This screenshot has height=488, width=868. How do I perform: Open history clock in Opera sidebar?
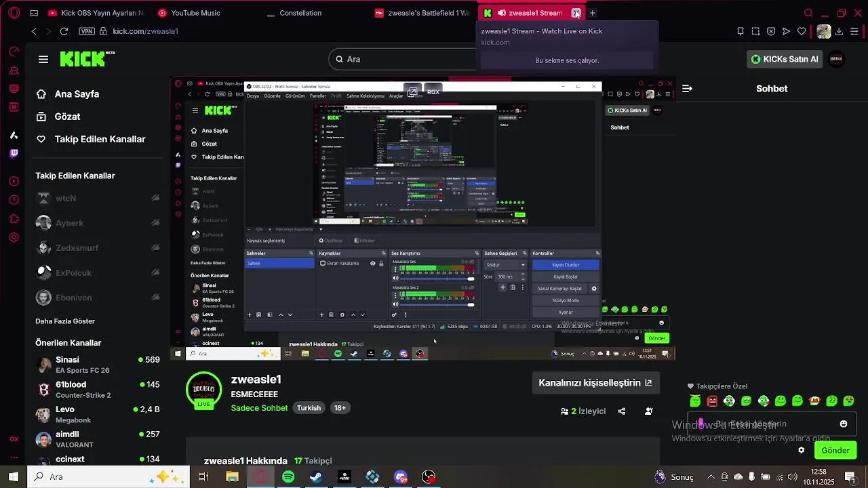pyautogui.click(x=14, y=200)
